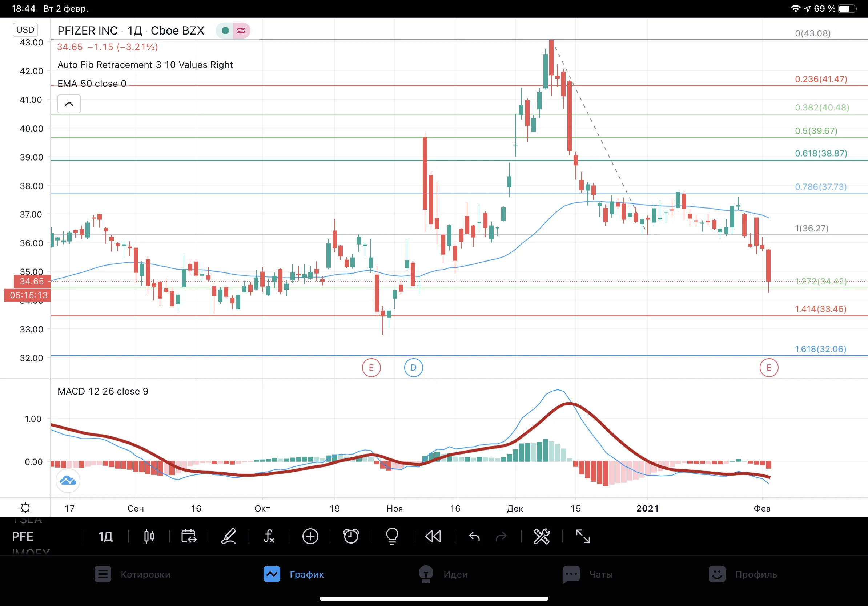Open chart tools settings wrench icon
Image resolution: width=868 pixels, height=606 pixels.
[x=541, y=536]
